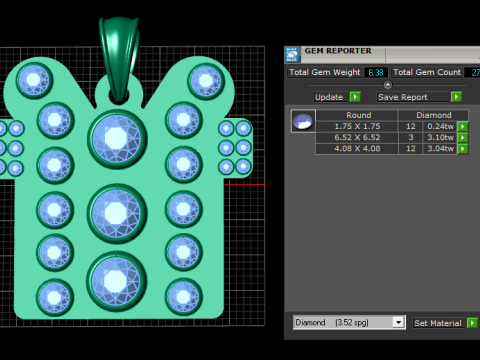Click green arrow on 3.10tw row
This screenshot has width=480, height=360.
[463, 138]
